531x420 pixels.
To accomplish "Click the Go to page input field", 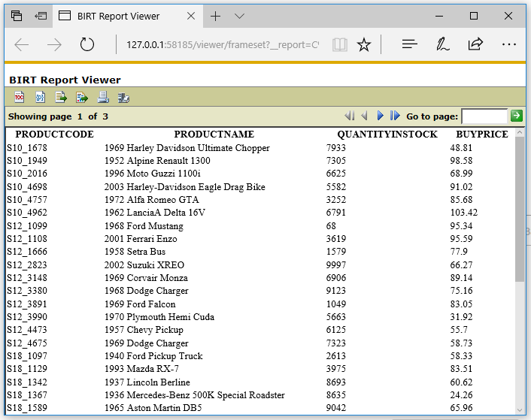I will click(484, 116).
